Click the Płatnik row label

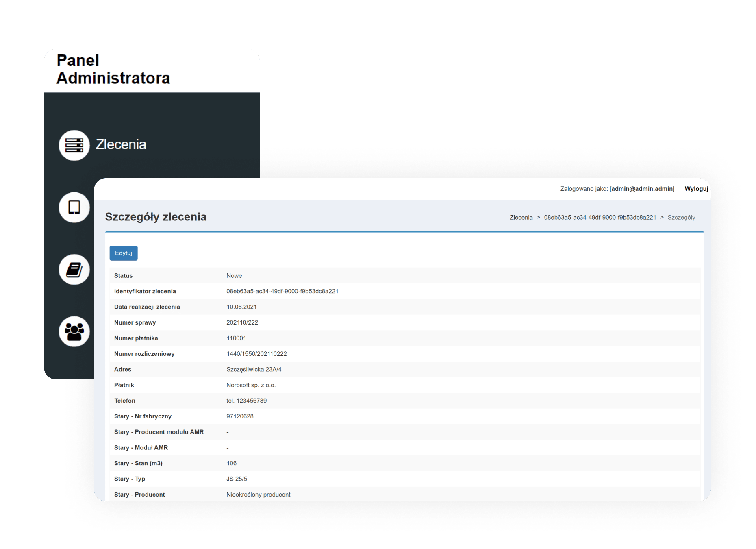pos(124,385)
